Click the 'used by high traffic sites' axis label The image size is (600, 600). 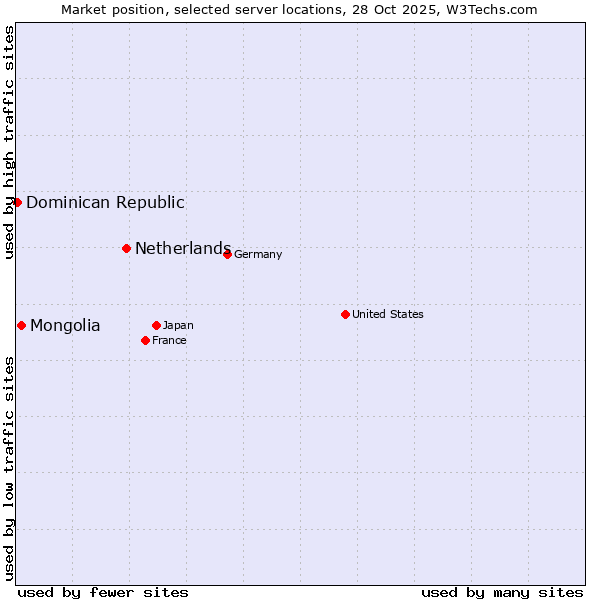9,142
